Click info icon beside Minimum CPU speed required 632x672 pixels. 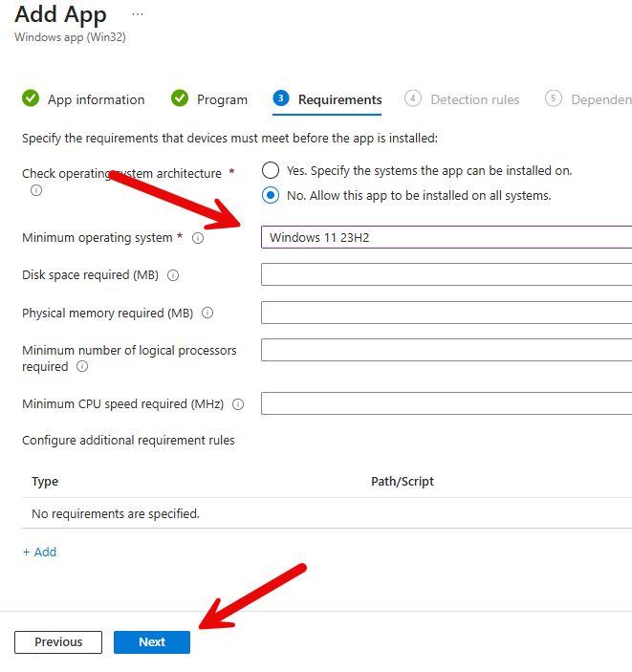[x=238, y=404]
